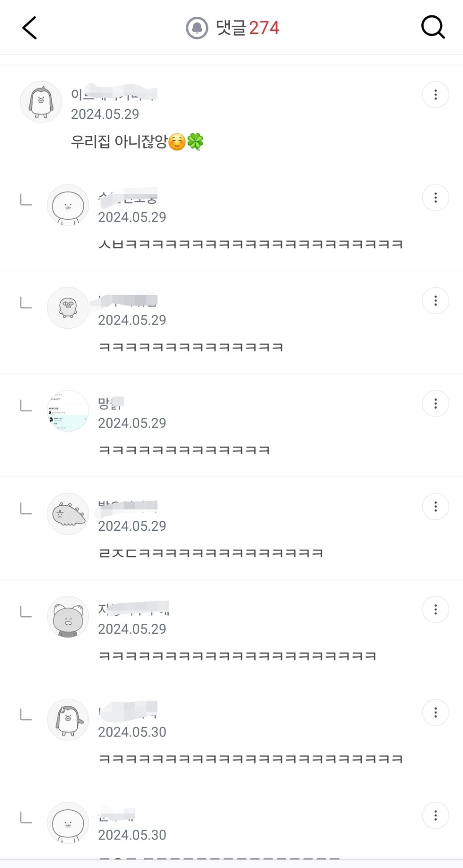This screenshot has height=868, width=463.
Task: Open the dinosaur avatar profile
Action: pyautogui.click(x=68, y=514)
